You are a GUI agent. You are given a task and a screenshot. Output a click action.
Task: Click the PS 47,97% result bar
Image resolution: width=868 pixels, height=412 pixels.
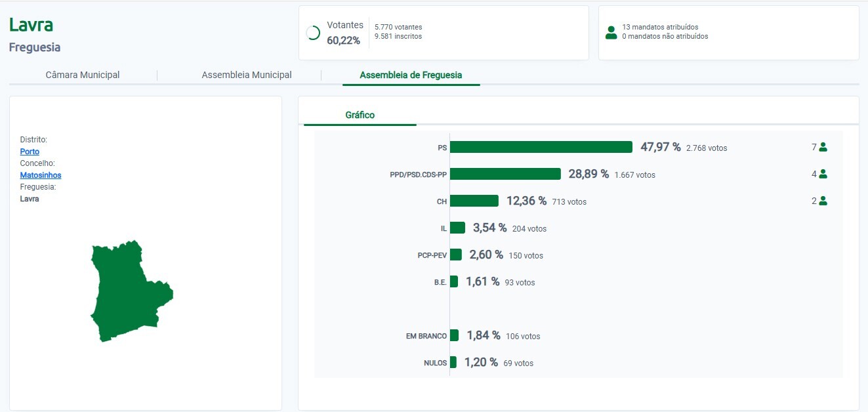coord(541,147)
